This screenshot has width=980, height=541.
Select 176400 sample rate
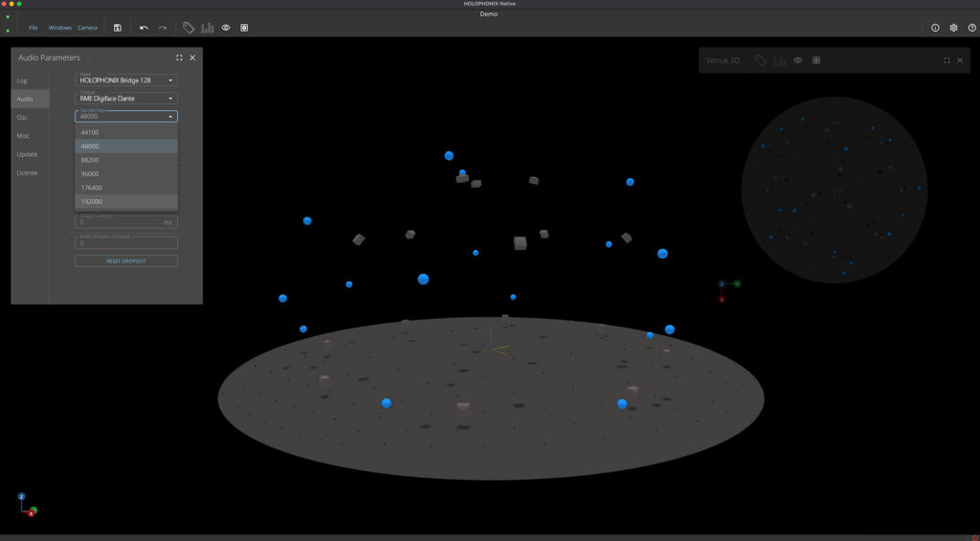(126, 188)
